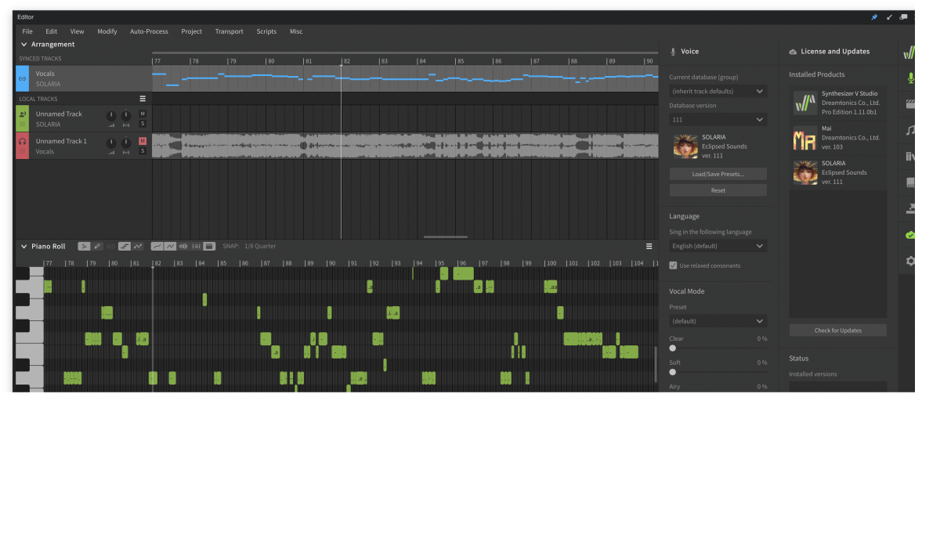Open the Scripts menu
The image size is (940, 560).
(x=266, y=31)
